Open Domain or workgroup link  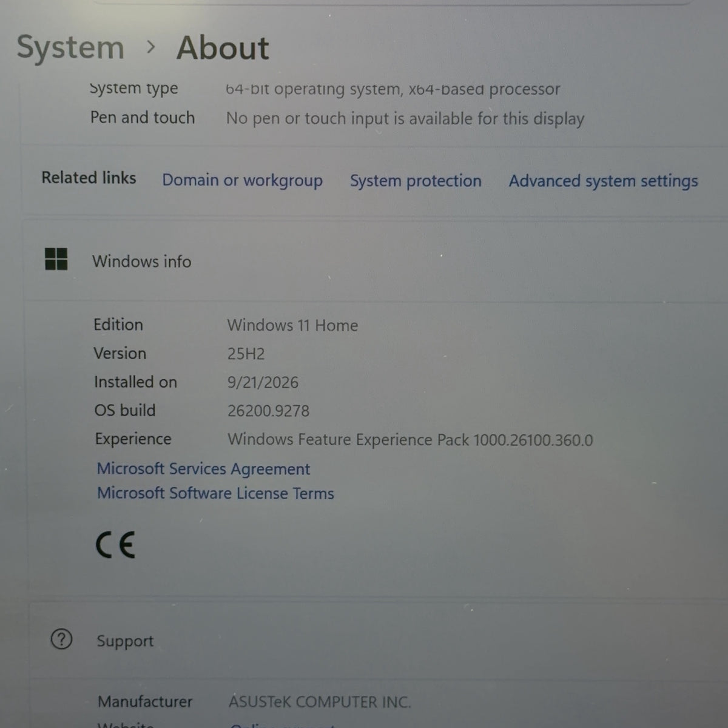click(x=242, y=181)
